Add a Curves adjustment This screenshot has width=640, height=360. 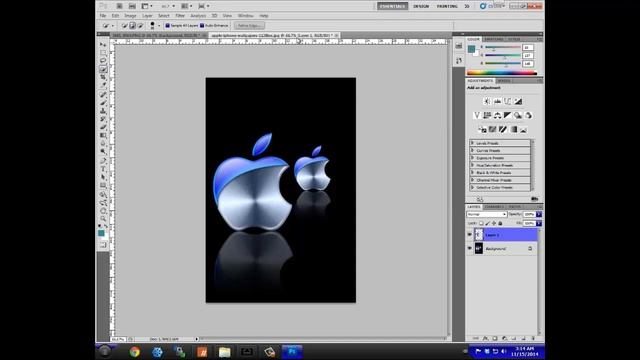click(x=507, y=101)
